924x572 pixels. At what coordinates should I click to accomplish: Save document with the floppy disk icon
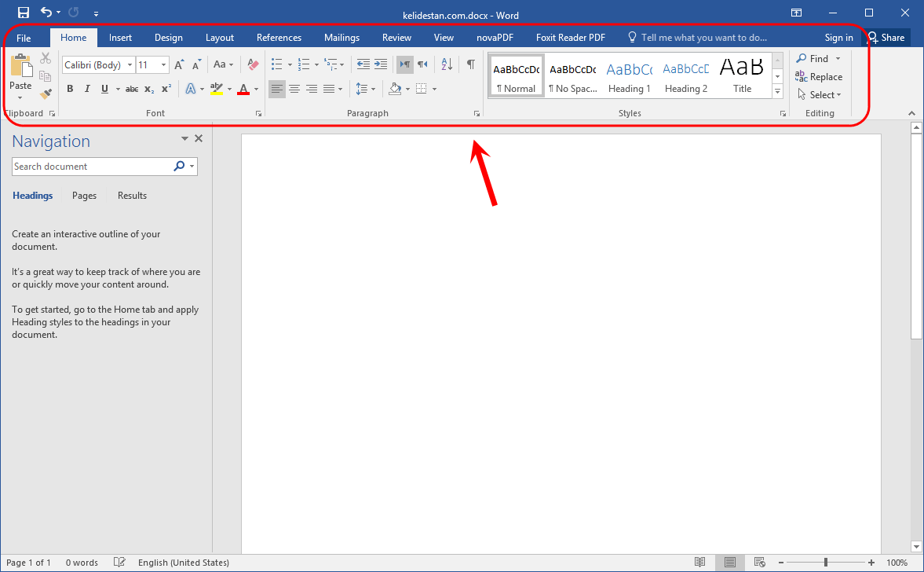pos(24,13)
